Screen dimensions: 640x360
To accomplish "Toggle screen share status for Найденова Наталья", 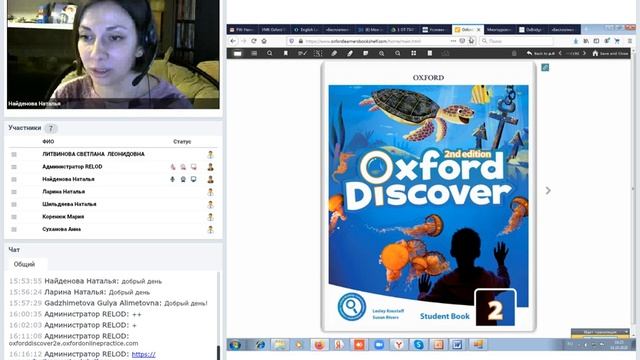I will point(193,179).
